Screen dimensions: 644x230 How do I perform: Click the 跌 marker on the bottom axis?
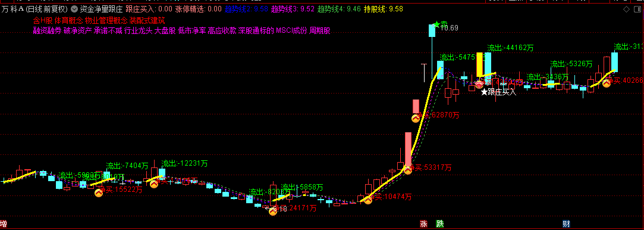click(440, 224)
